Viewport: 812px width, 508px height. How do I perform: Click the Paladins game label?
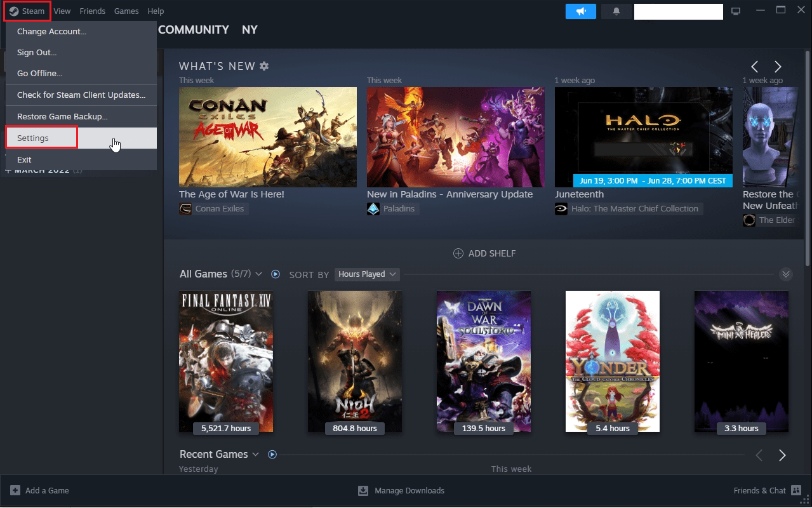coord(399,209)
